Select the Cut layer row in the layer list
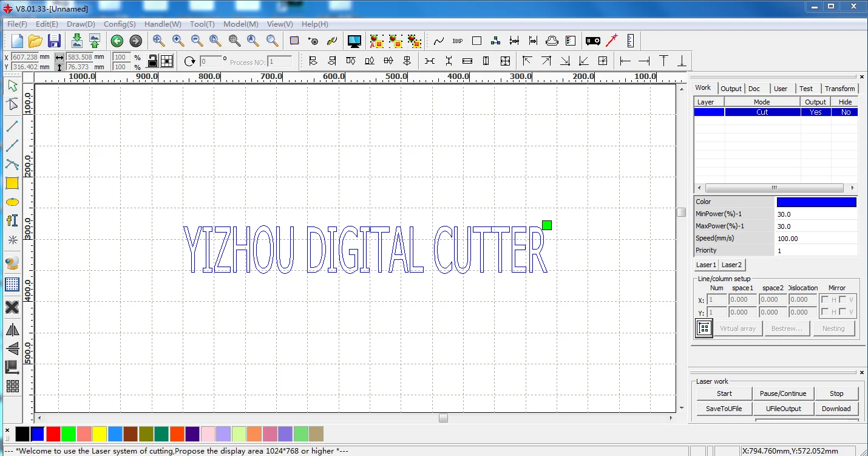Screen dimensions: 868x456 point(776,112)
